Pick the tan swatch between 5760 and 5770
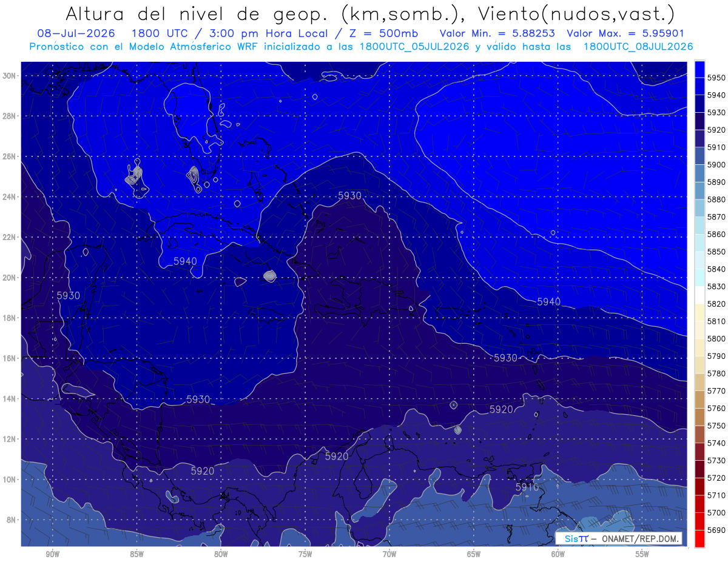This screenshot has width=728, height=562. (x=699, y=399)
